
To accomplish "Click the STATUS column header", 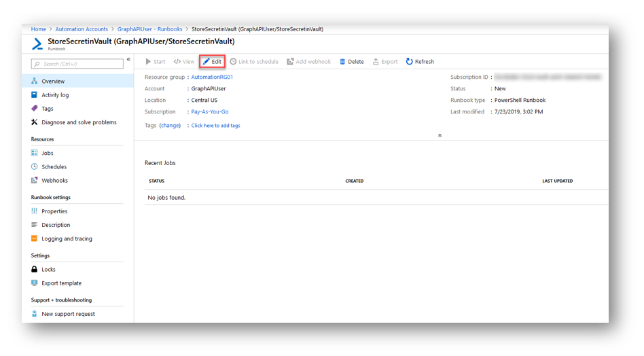I will click(x=156, y=181).
